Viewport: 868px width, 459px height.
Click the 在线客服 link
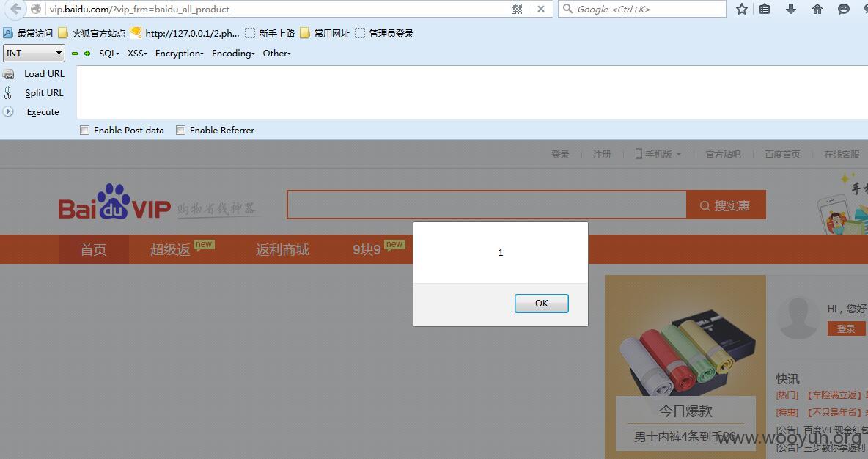point(842,154)
